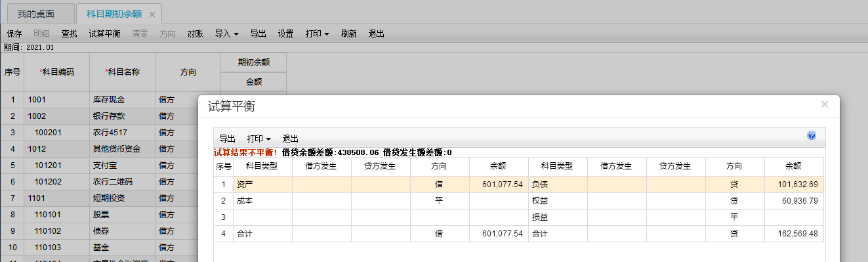Image resolution: width=868 pixels, height=262 pixels.
Task: Click the 科目编码 column header
Action: (56, 72)
